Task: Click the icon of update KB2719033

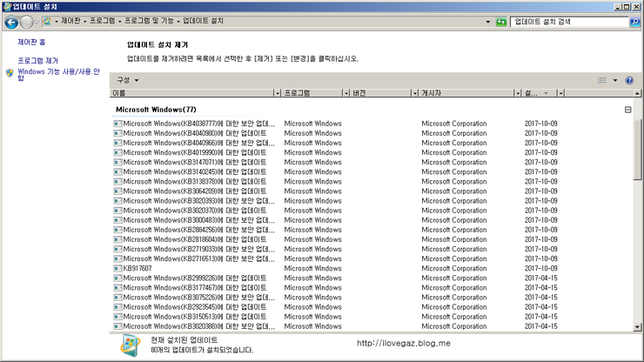Action: [x=117, y=249]
